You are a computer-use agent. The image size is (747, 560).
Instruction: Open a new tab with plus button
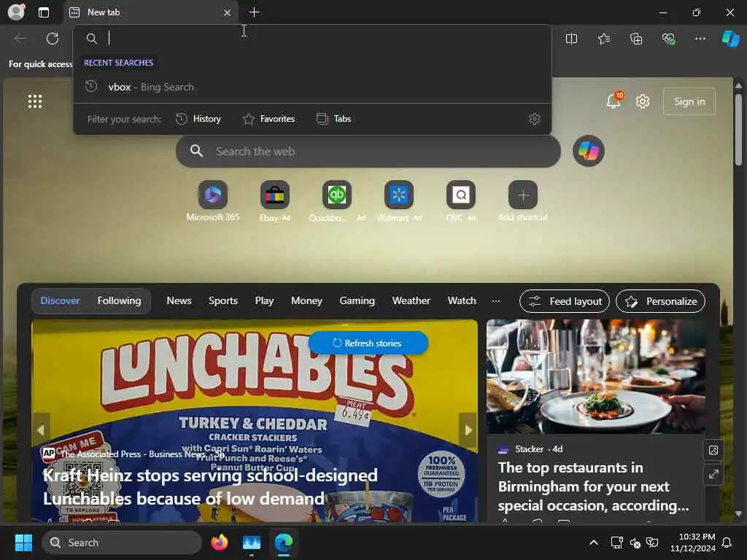click(x=255, y=12)
